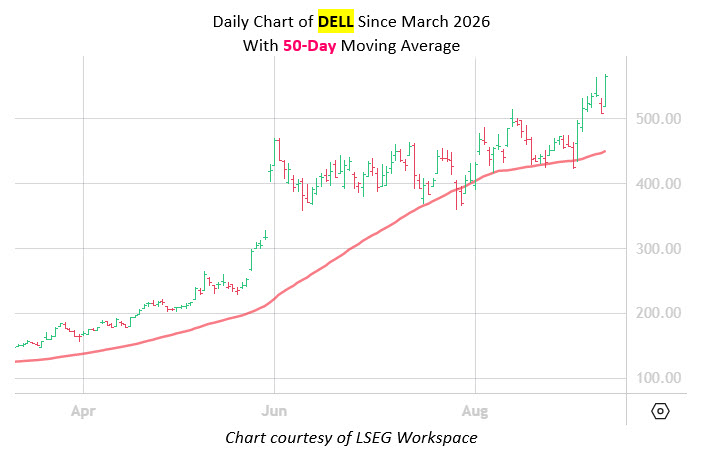This screenshot has width=707, height=460.
Task: Click the Apr label on the time axis
Action: (x=83, y=411)
